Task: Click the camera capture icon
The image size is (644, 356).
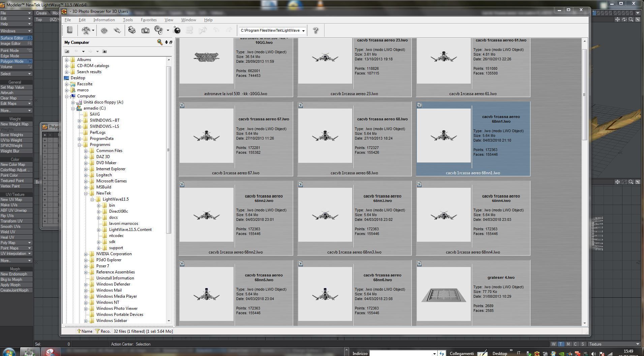Action: 145,30
